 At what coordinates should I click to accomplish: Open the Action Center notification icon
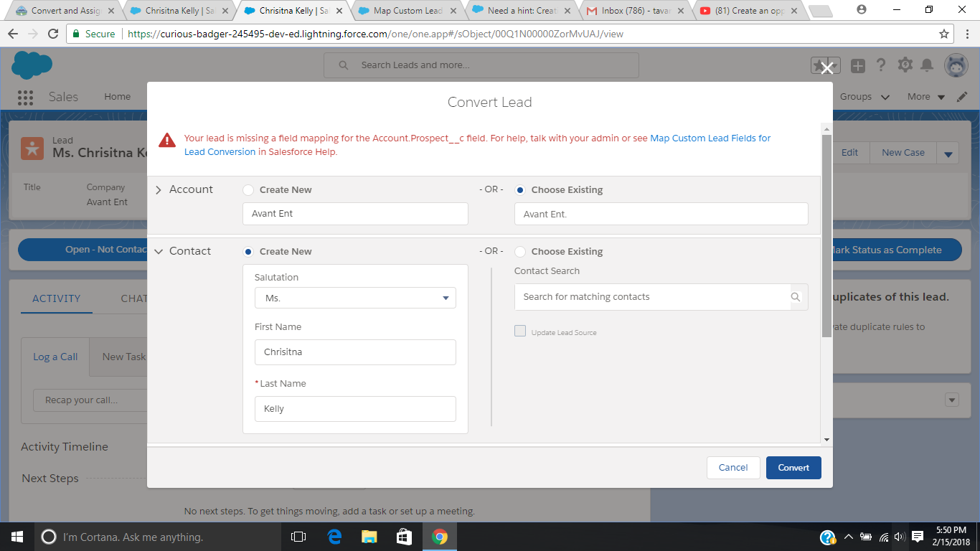[918, 537]
